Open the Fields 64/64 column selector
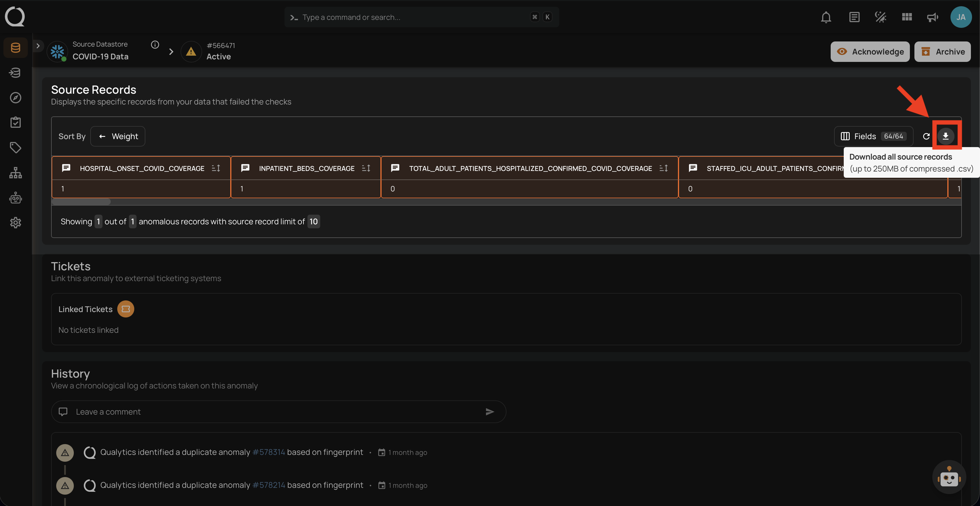Screen dimensions: 980x506 point(874,136)
